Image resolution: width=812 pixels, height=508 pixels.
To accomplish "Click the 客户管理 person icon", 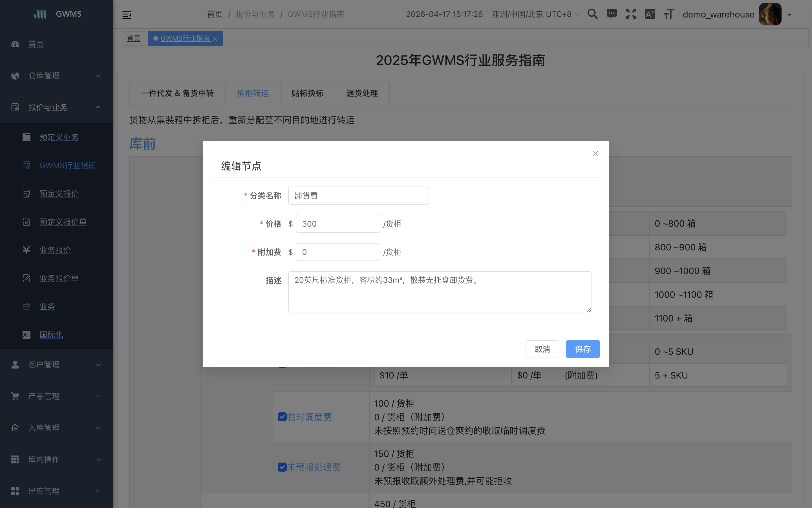I will tap(15, 365).
